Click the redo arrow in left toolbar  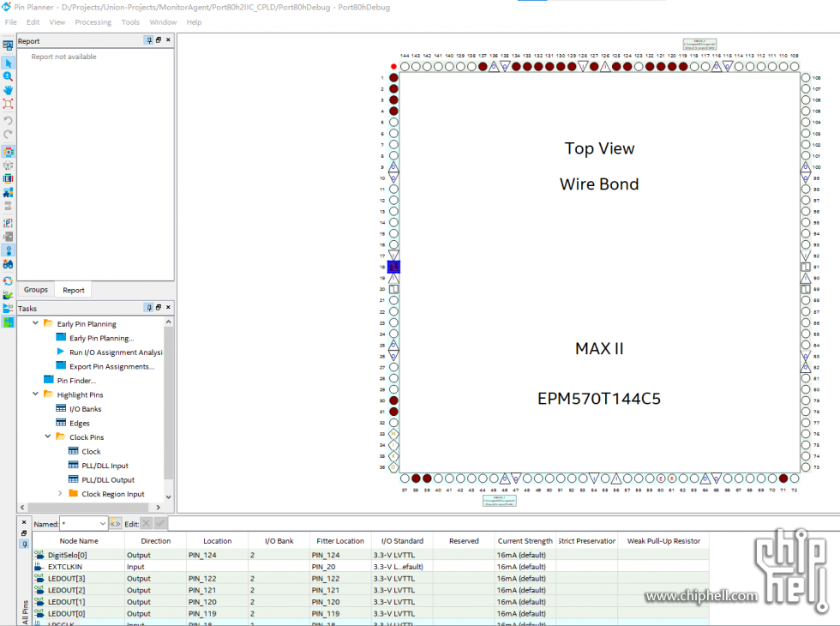[8, 135]
